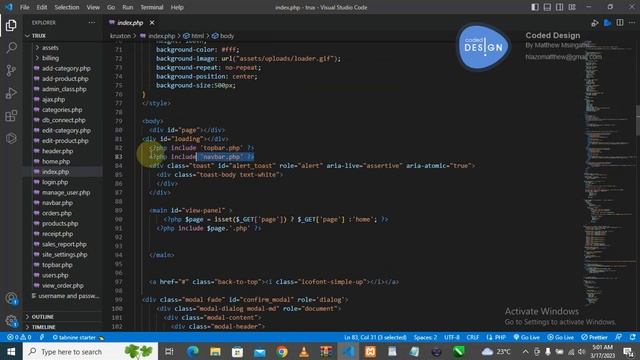The height and width of the screenshot is (360, 640).
Task: Click errors and warnings status indicator
Action: click(x=19, y=338)
